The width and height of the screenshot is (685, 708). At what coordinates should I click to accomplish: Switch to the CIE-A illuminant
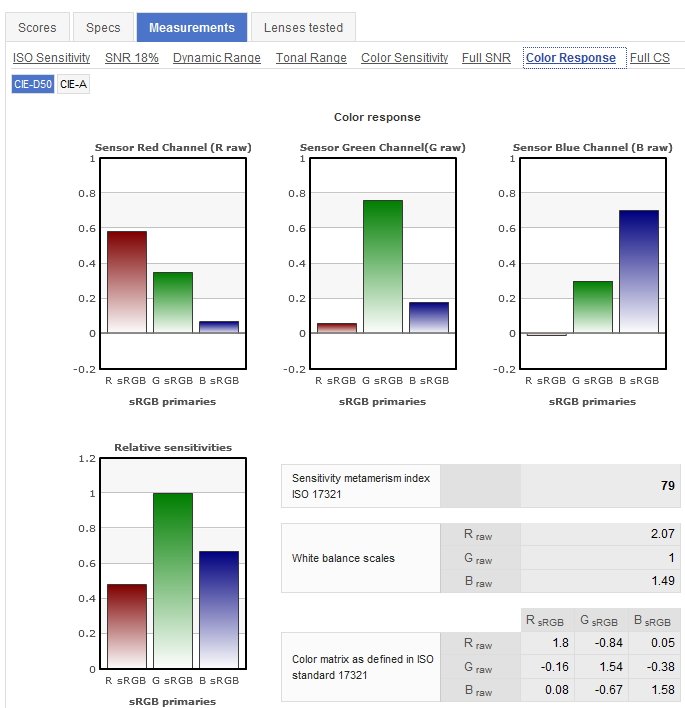[x=74, y=85]
